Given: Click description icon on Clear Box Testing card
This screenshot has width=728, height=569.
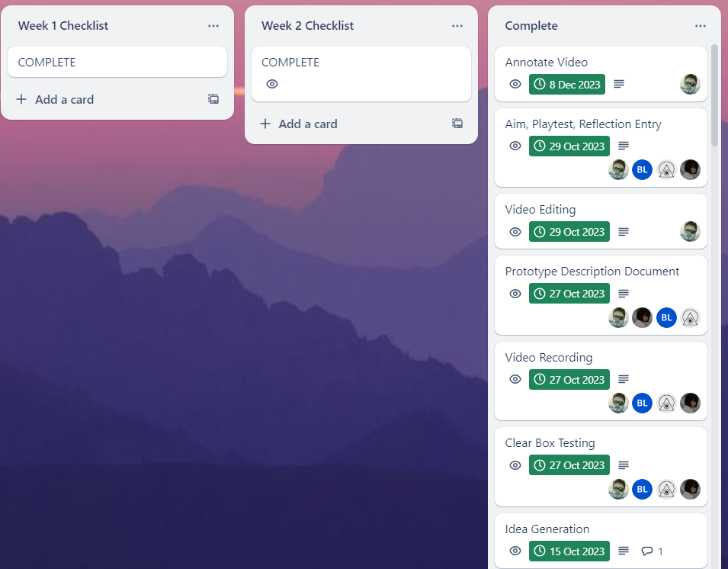Looking at the screenshot, I should pyautogui.click(x=624, y=465).
